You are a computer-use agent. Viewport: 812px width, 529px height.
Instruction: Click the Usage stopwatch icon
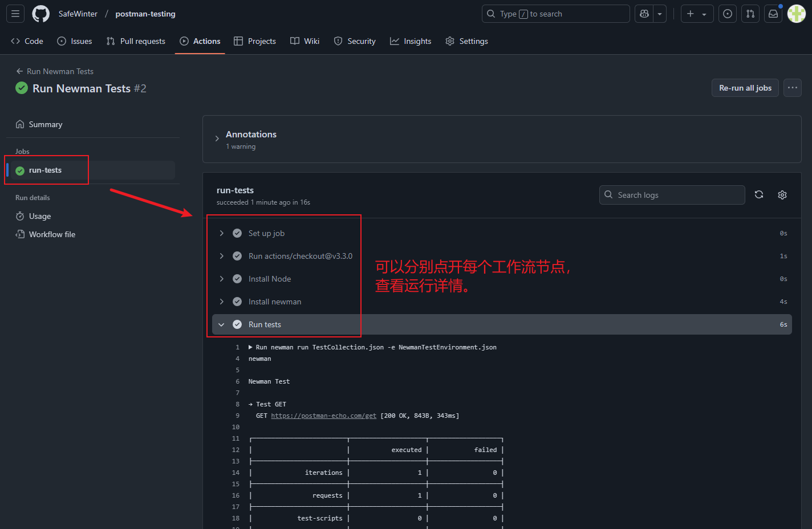(20, 216)
